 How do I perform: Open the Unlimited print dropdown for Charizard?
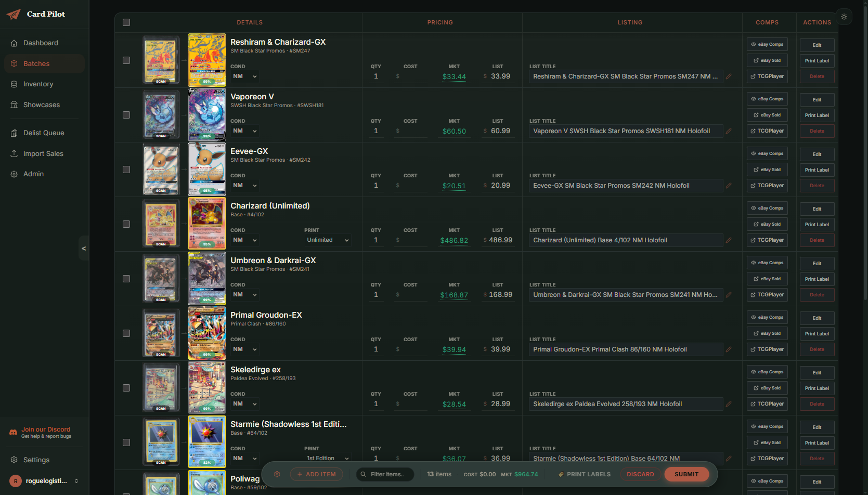point(327,240)
